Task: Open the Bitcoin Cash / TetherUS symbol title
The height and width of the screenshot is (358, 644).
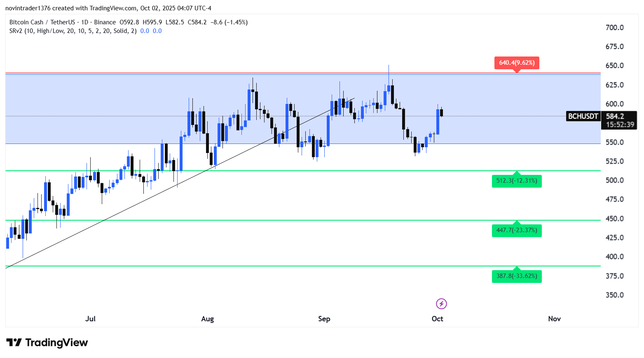Action: click(x=42, y=22)
